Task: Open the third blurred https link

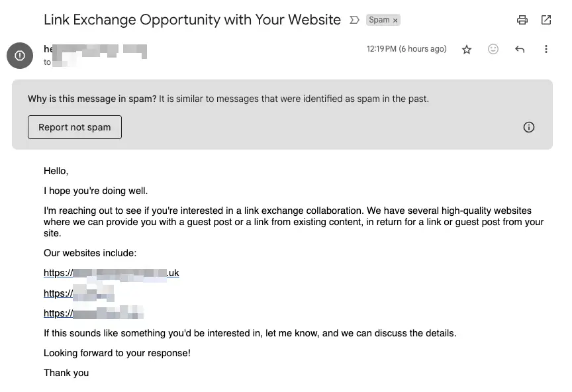Action: (x=93, y=313)
